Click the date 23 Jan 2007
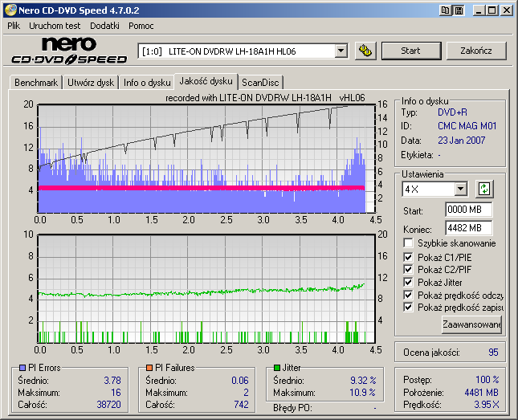This screenshot has height=420, width=518. 462,140
